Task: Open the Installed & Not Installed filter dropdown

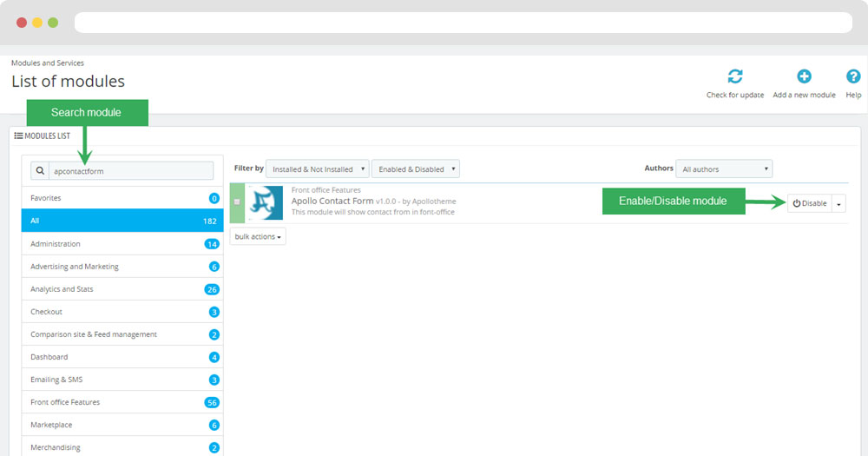Action: pyautogui.click(x=317, y=169)
